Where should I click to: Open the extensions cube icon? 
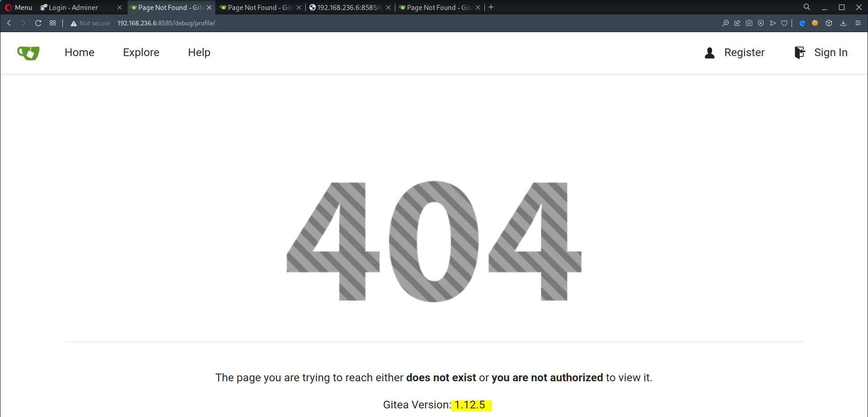coord(829,23)
